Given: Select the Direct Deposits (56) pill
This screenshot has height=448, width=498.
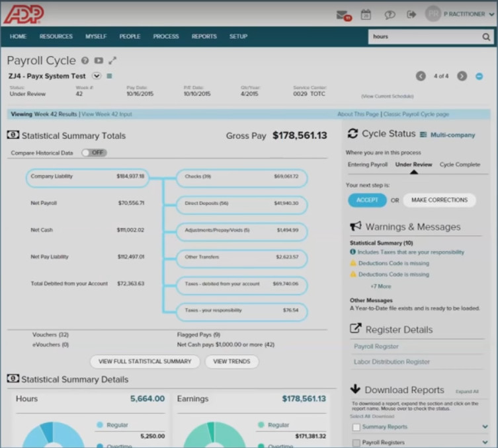Looking at the screenshot, I should (241, 205).
